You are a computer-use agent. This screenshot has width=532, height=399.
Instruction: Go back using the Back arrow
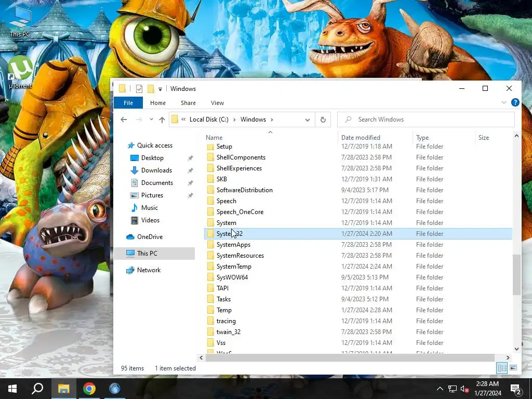(124, 119)
